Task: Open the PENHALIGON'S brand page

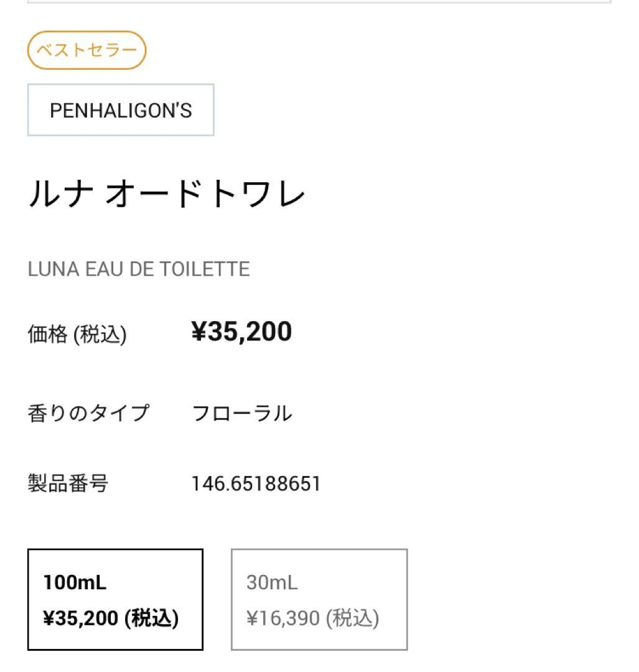Action: click(121, 110)
